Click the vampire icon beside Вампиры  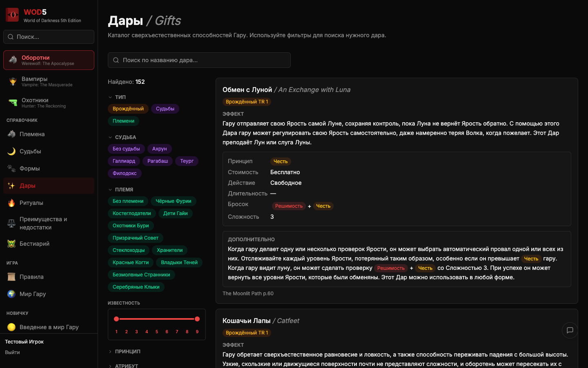(x=13, y=81)
